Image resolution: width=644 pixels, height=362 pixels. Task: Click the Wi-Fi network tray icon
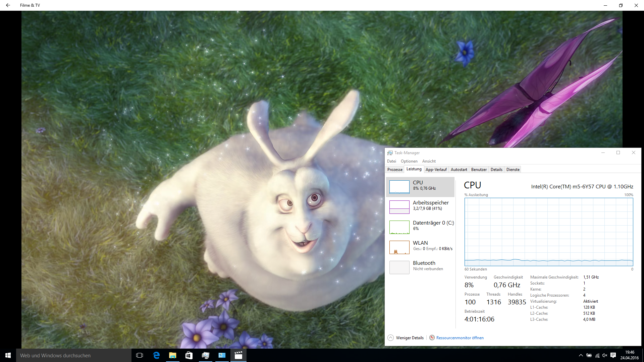pos(597,355)
